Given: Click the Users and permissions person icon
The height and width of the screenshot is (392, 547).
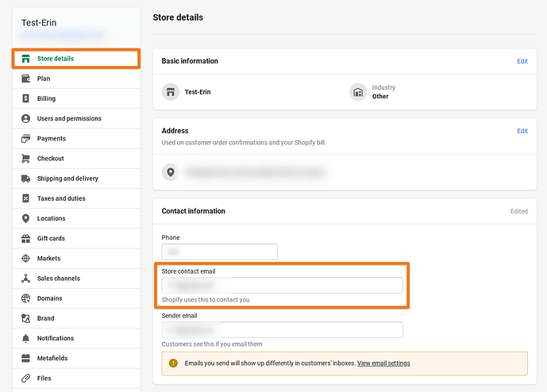Looking at the screenshot, I should point(26,118).
